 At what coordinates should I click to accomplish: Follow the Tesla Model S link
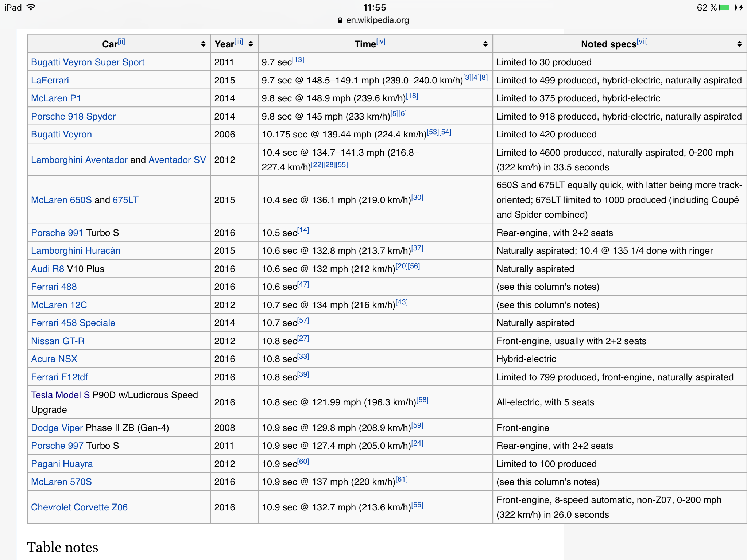click(x=60, y=395)
